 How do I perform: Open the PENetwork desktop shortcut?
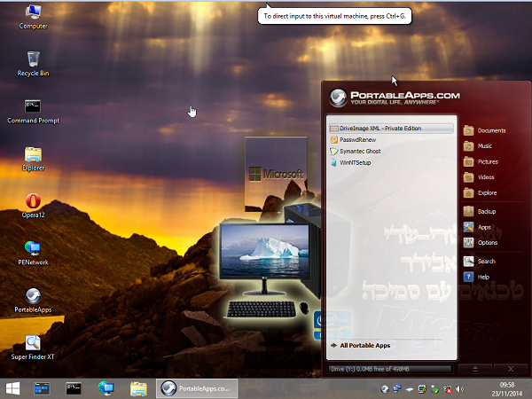(x=34, y=253)
